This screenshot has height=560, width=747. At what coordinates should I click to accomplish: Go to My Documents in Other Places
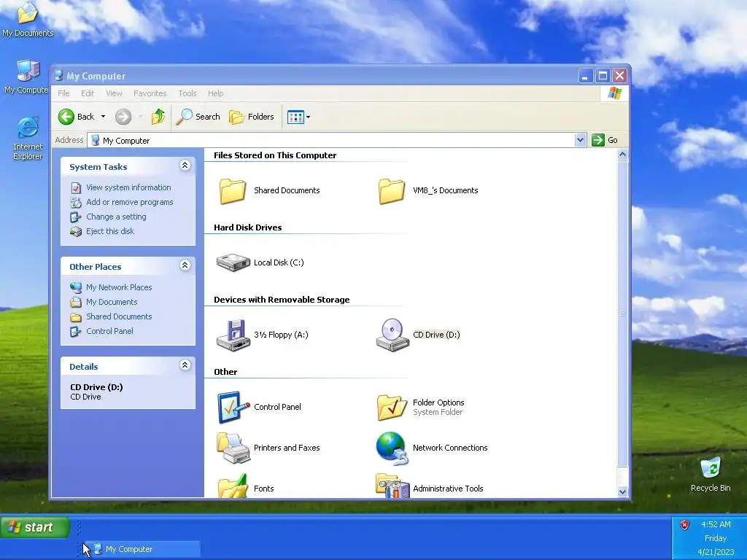click(x=112, y=303)
